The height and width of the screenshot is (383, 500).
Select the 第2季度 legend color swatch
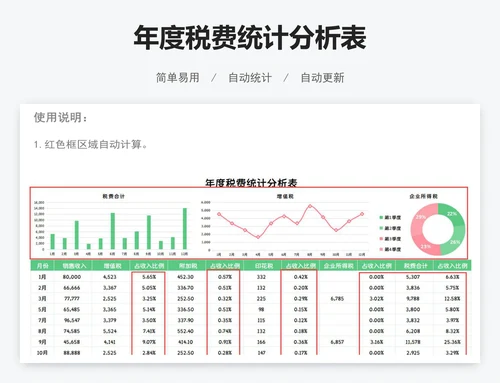click(x=381, y=228)
